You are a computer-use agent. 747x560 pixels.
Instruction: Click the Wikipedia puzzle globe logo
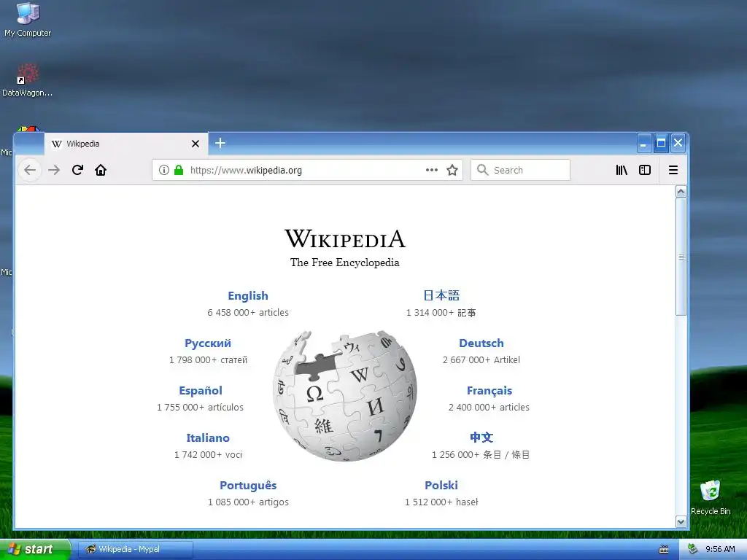click(x=345, y=396)
